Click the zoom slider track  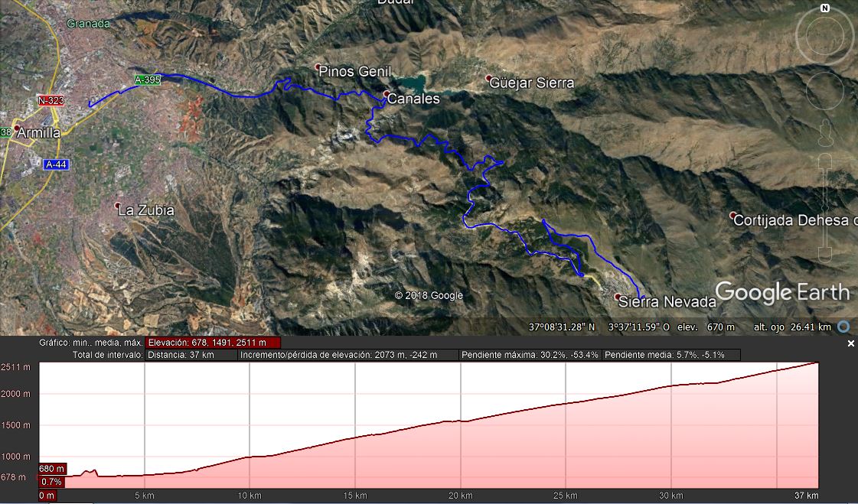[x=825, y=208]
